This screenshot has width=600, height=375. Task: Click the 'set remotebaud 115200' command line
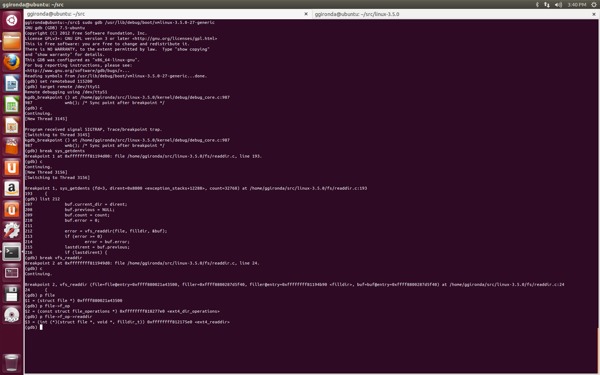59,81
